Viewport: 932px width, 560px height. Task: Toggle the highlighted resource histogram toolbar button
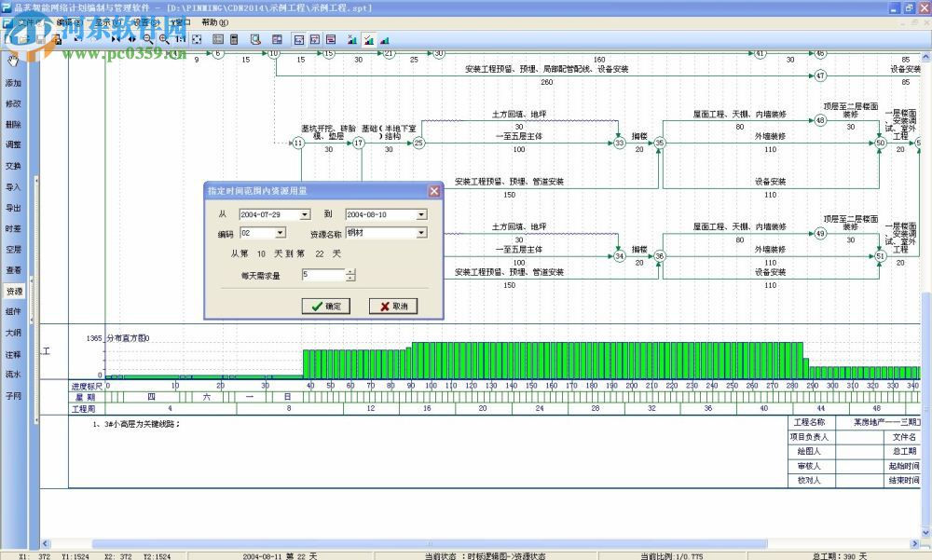[368, 40]
